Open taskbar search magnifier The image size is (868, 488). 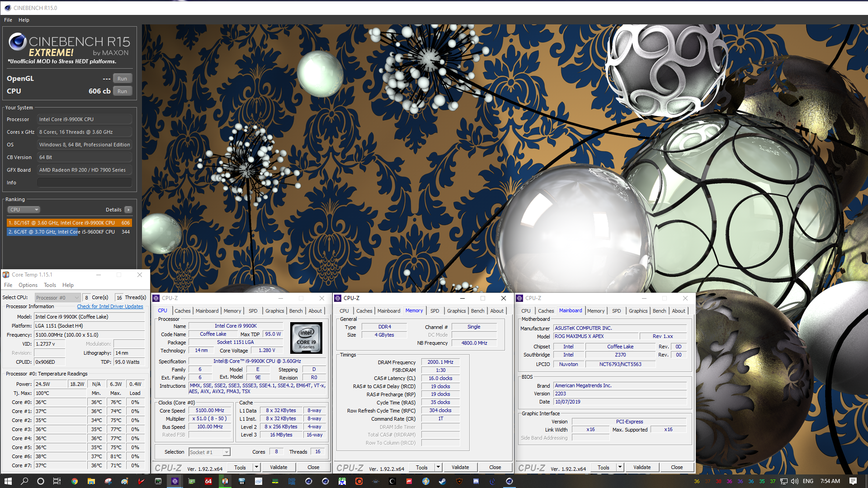[24, 481]
